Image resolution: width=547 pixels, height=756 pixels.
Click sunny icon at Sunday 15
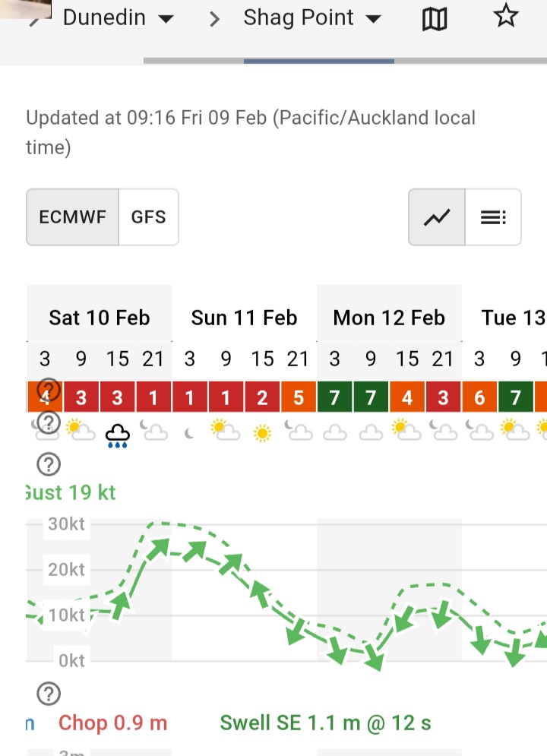pos(262,433)
